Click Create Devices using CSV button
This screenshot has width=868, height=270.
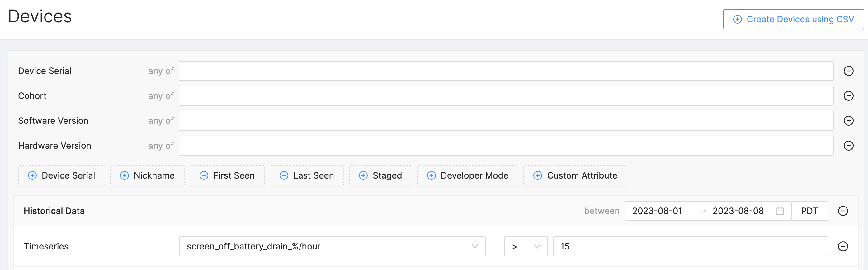793,20
